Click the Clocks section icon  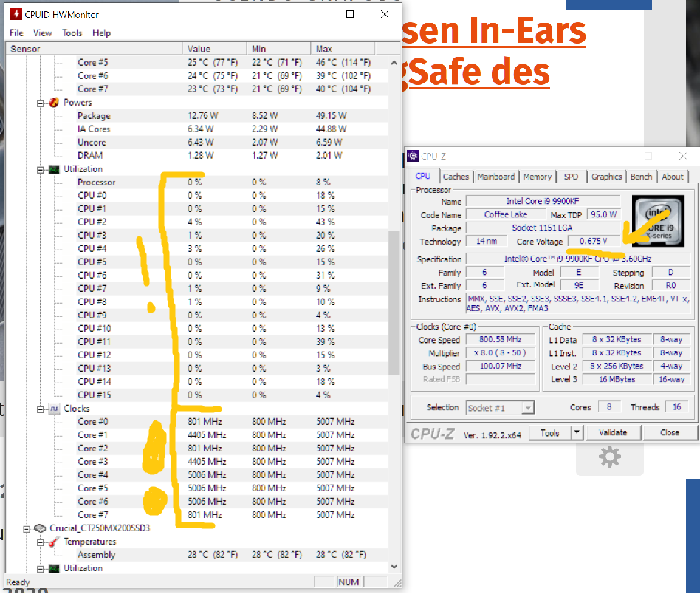click(54, 409)
